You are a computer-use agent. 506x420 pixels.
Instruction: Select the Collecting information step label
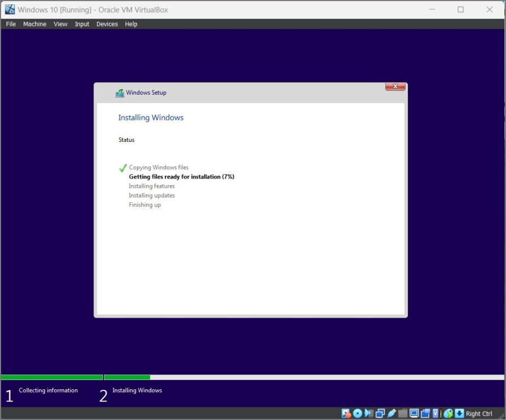pos(48,390)
